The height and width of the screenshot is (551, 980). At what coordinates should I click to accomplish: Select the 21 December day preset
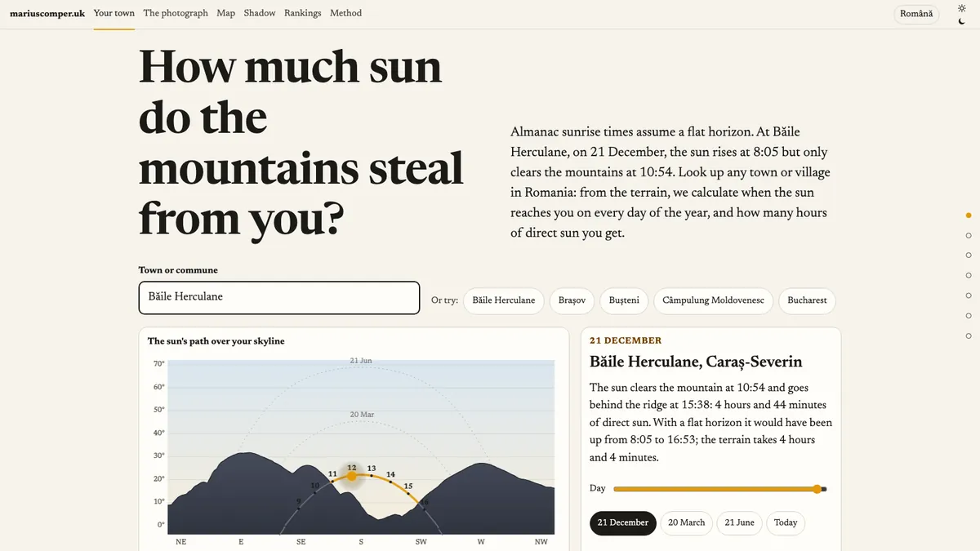coord(622,523)
